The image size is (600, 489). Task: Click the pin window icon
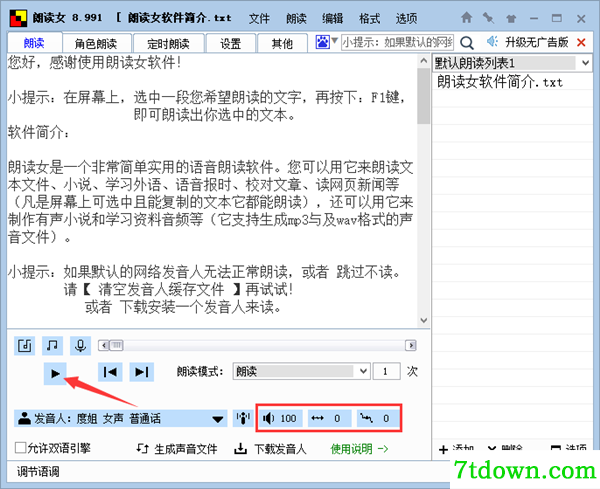coord(488,18)
